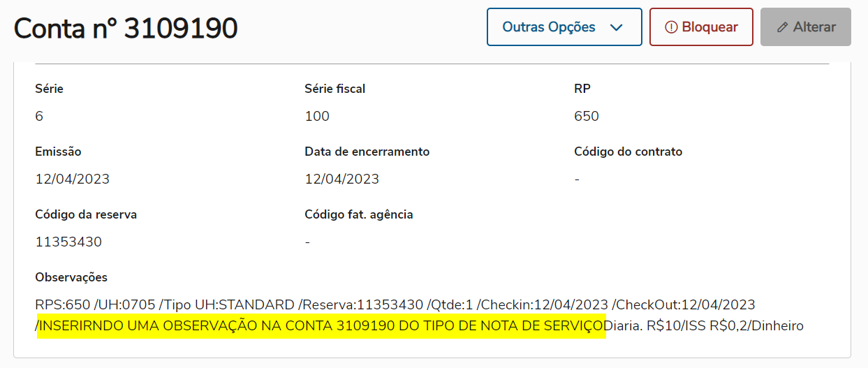The image size is (868, 368).
Task: Click the Conta nº 3109190 heading
Action: click(126, 28)
